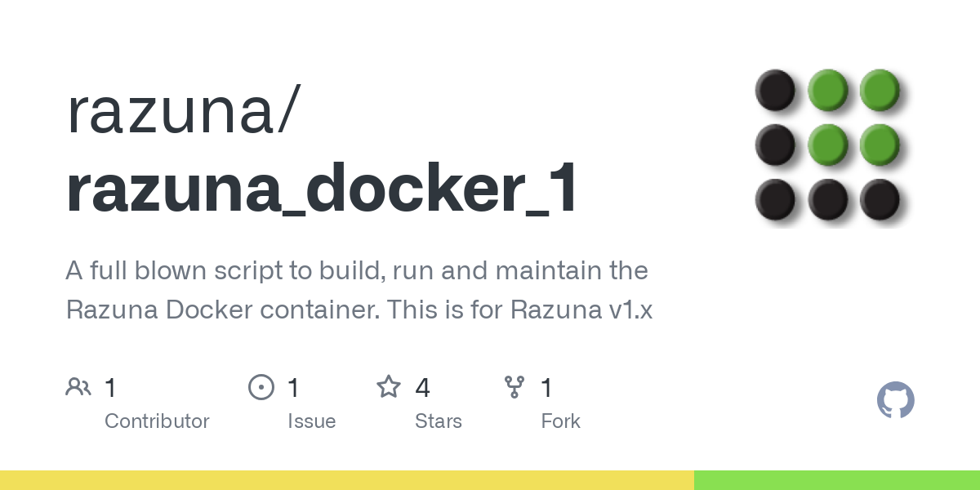Click the Issue label
Viewport: 980px width, 490px height.
(311, 421)
